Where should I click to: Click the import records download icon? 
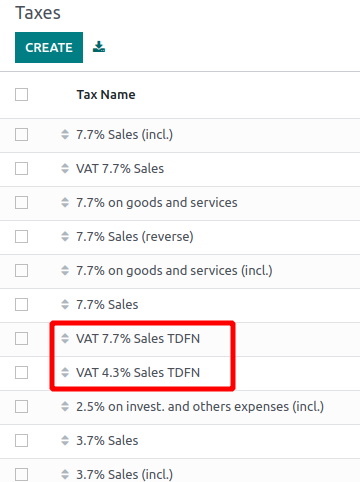(99, 47)
